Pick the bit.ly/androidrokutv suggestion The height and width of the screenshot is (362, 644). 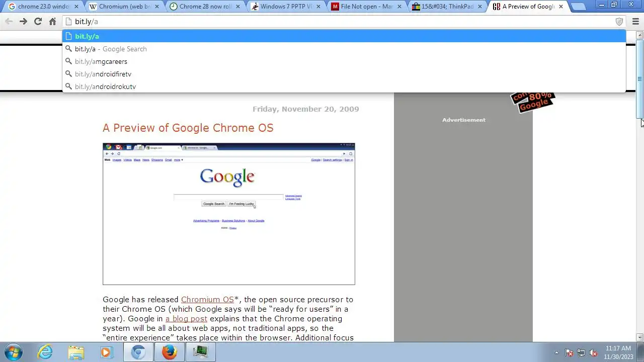coord(344,86)
